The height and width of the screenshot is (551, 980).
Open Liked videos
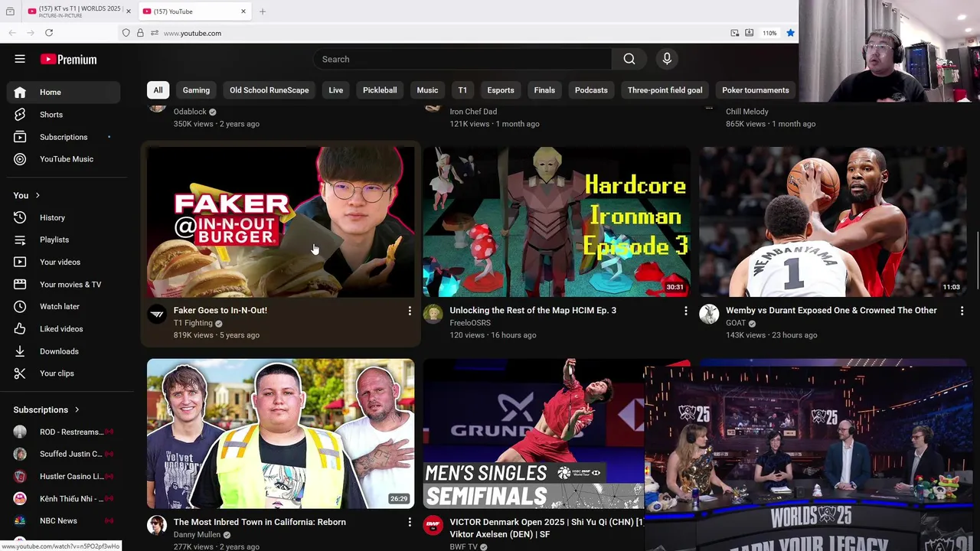tap(64, 329)
